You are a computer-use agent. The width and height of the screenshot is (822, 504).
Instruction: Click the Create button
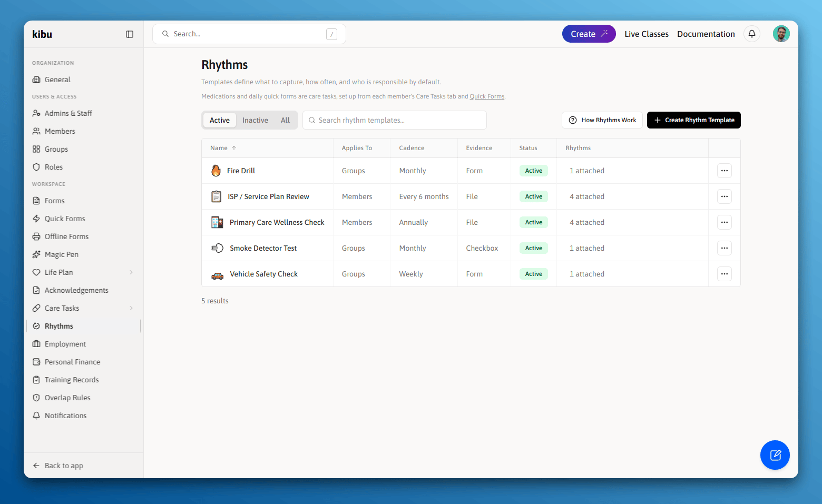[589, 34]
